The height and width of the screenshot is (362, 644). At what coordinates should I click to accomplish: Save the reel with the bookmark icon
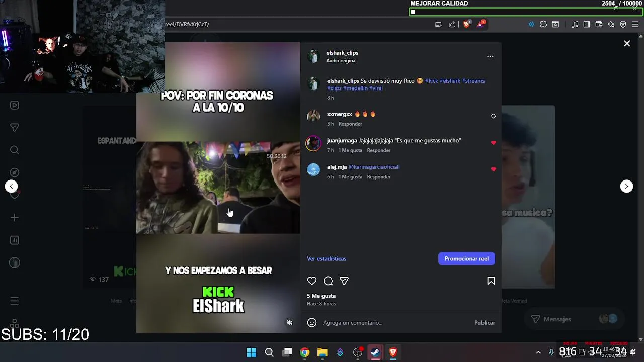click(491, 281)
